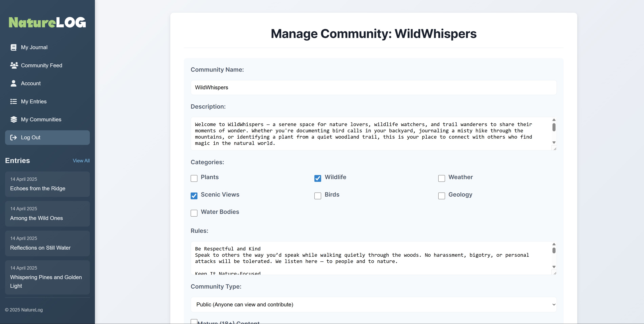Click the Community Name input field
Image resolution: width=644 pixels, height=324 pixels.
pyautogui.click(x=374, y=87)
